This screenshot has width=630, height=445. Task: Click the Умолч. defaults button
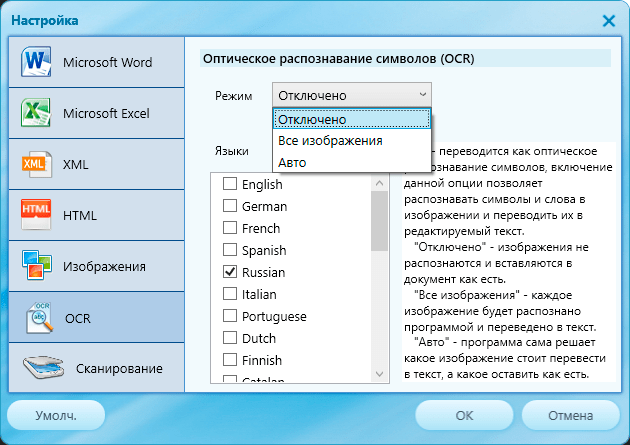tap(56, 415)
